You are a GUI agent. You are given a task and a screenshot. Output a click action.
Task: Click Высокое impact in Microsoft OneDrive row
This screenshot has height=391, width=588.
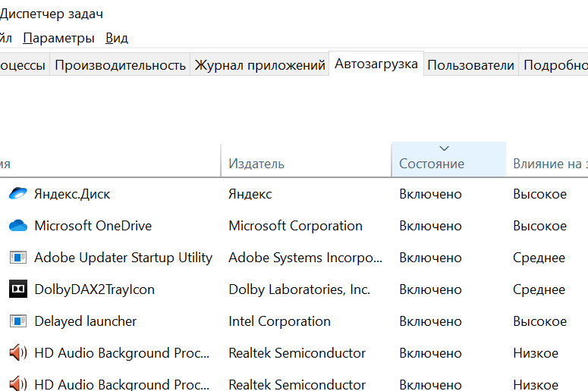[539, 226]
